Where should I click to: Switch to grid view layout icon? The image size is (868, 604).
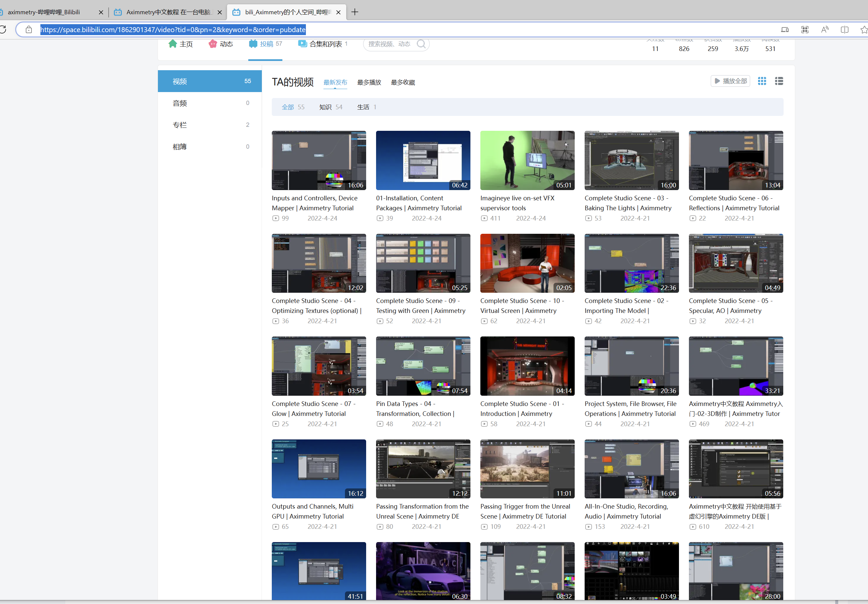tap(762, 81)
